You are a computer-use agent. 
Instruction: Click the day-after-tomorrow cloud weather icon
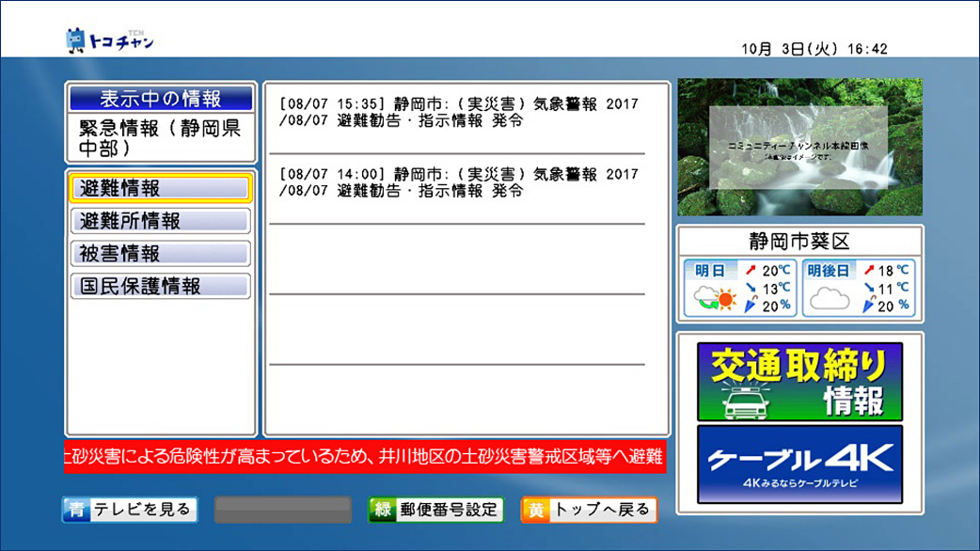pos(830,300)
